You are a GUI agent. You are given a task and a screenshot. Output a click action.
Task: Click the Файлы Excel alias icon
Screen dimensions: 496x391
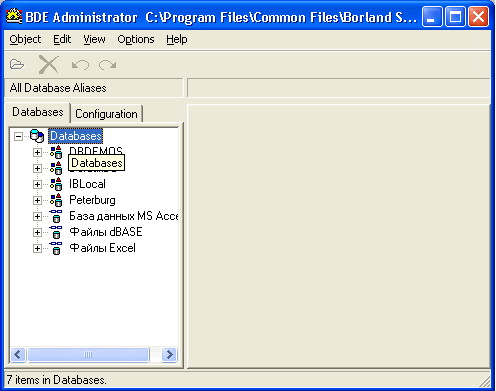point(56,248)
